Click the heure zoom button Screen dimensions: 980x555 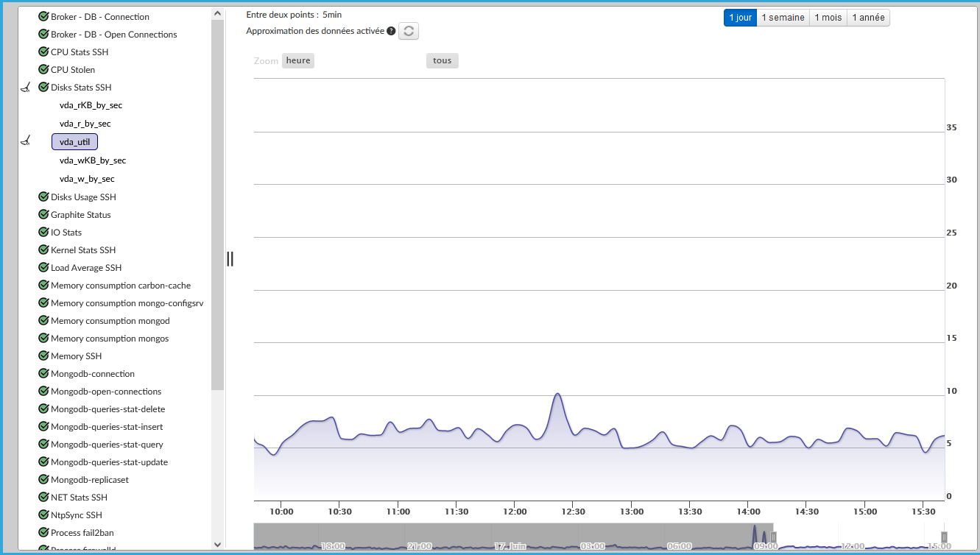(x=298, y=60)
